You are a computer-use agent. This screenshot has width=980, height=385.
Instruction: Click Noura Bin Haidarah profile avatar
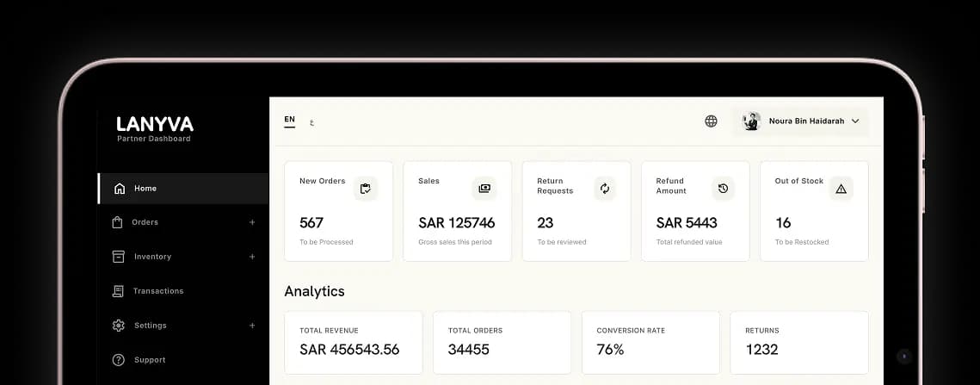pos(751,121)
